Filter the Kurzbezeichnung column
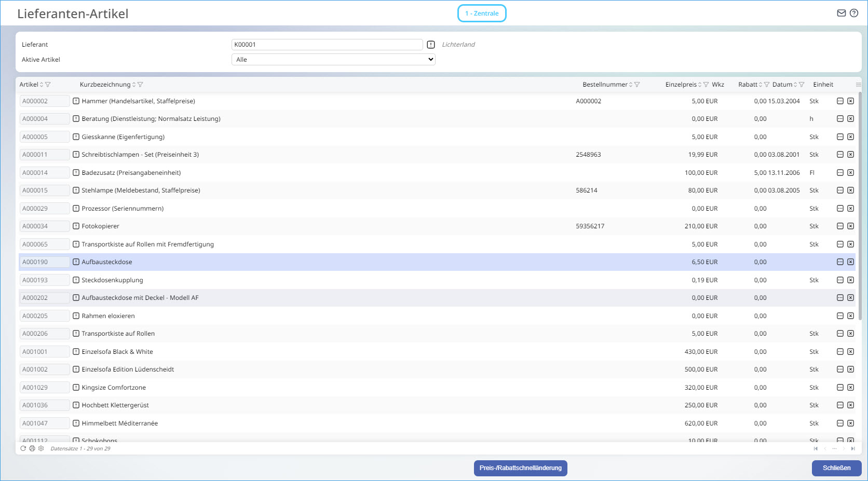The width and height of the screenshot is (868, 481). pos(140,85)
